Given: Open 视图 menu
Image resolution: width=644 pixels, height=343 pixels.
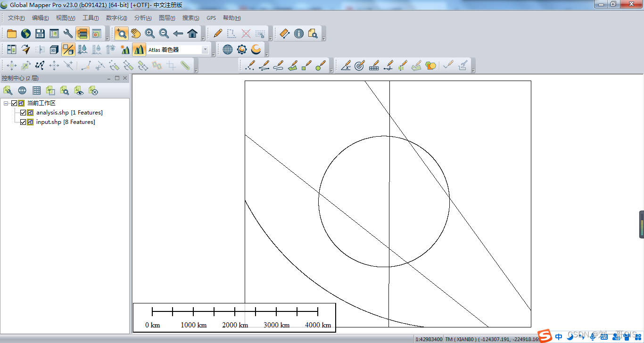Looking at the screenshot, I should 65,18.
